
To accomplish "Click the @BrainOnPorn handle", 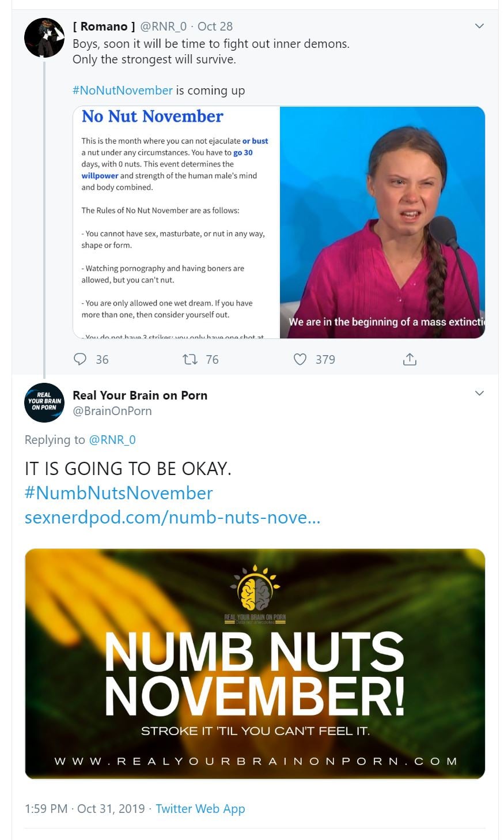I will (x=112, y=411).
